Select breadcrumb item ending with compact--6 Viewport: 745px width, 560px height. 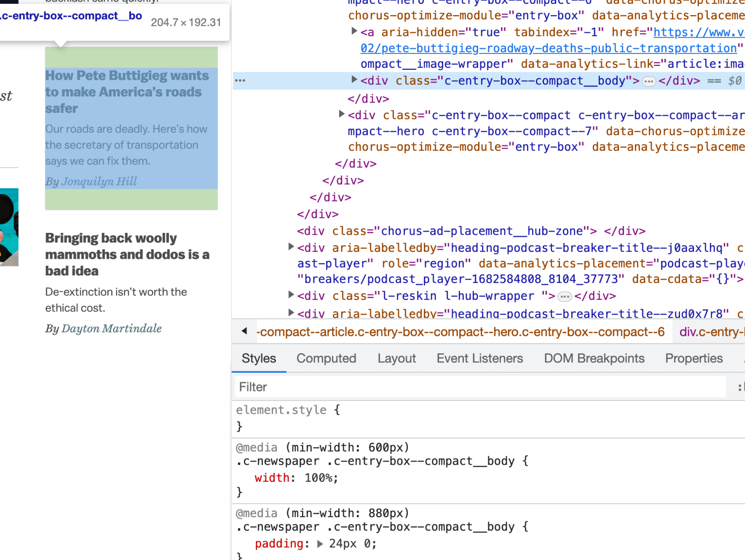(461, 332)
